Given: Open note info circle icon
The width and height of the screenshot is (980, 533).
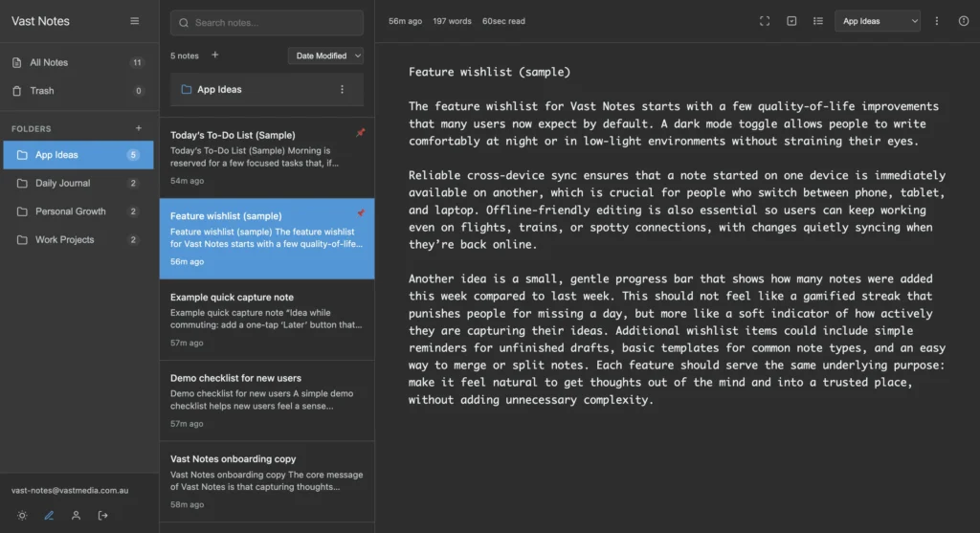Looking at the screenshot, I should click(x=963, y=21).
